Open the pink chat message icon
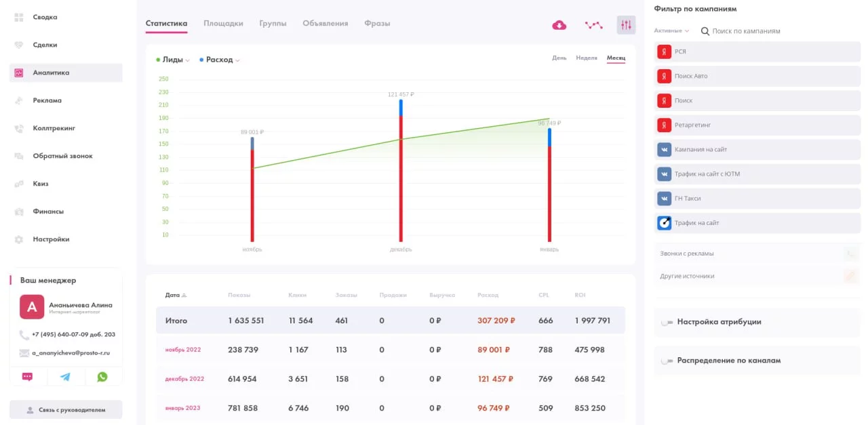The height and width of the screenshot is (425, 868). coord(27,376)
